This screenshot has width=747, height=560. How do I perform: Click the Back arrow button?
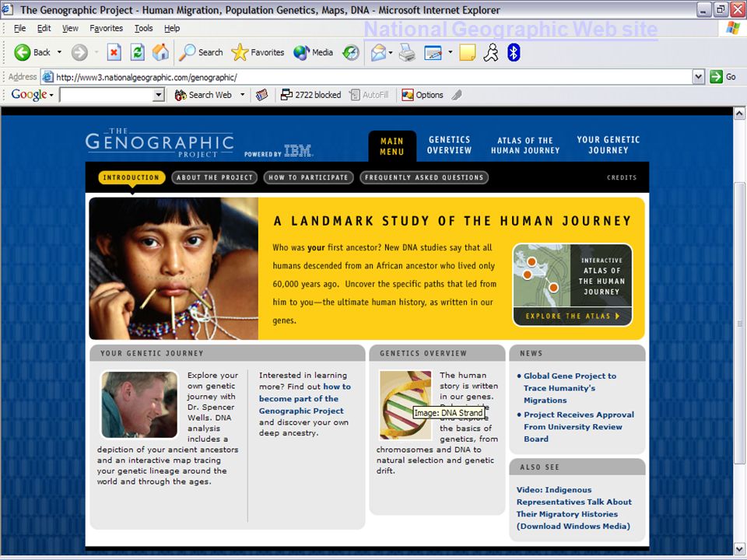click(31, 52)
